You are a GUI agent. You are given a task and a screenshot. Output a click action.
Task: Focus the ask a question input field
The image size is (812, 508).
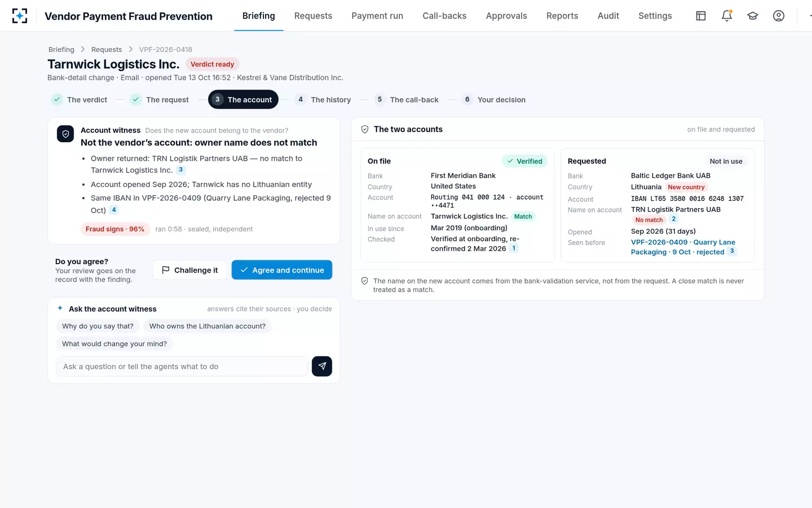182,366
